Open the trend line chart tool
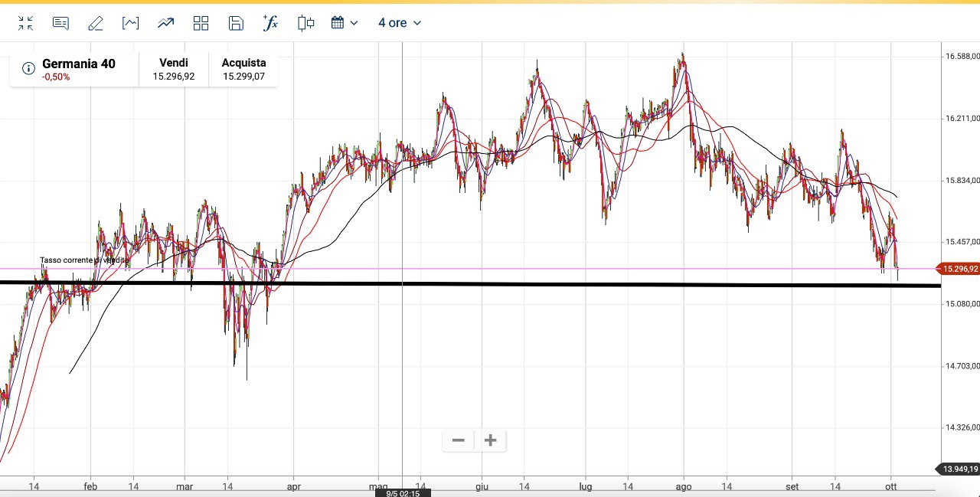980x497 pixels. click(x=165, y=23)
